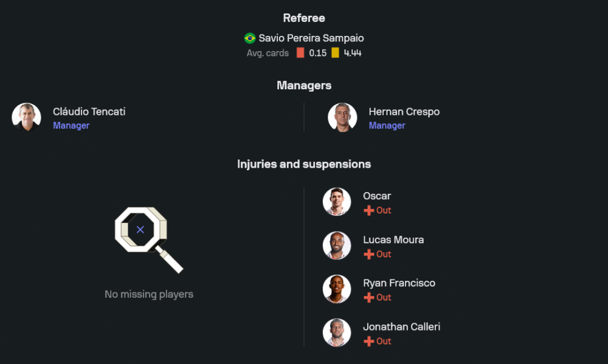Image resolution: width=608 pixels, height=364 pixels.
Task: Click the red card icon
Action: (x=300, y=53)
